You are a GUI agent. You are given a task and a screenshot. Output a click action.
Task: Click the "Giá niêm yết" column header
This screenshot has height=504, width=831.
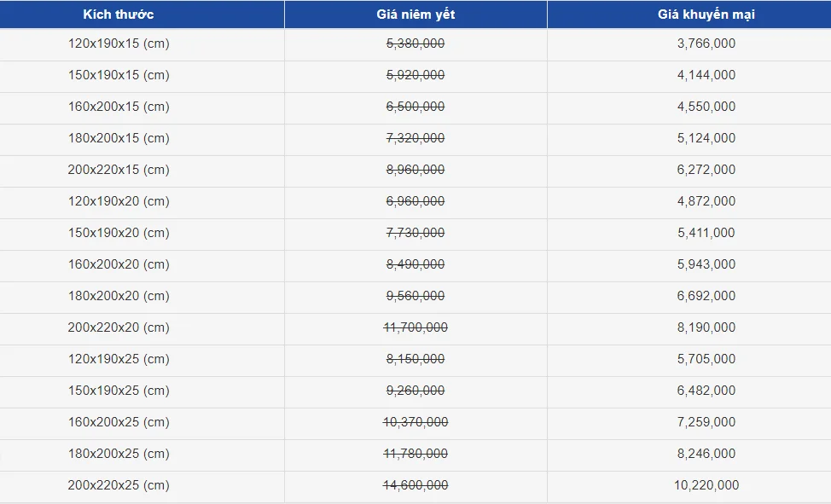(x=415, y=14)
